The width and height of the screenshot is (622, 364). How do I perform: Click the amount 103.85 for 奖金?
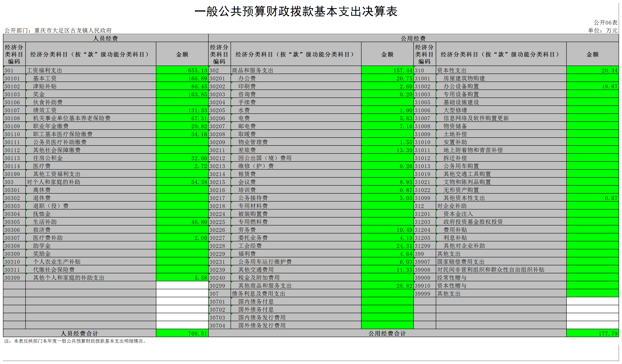click(182, 94)
